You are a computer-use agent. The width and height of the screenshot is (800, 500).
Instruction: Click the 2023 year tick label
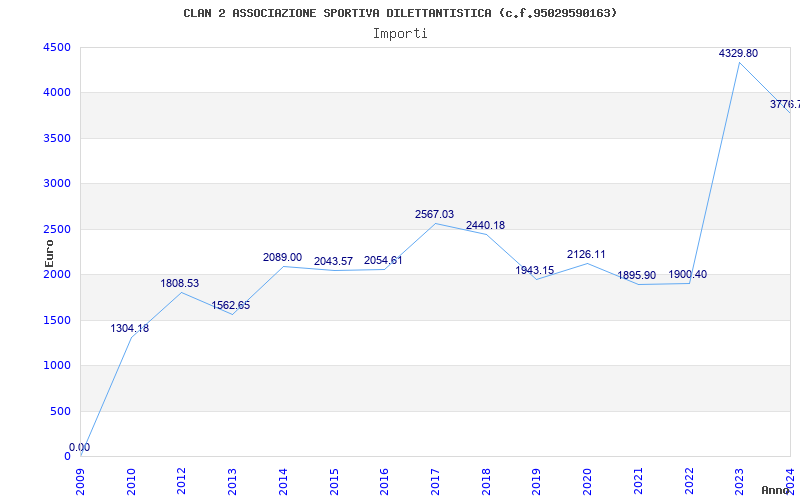click(739, 482)
